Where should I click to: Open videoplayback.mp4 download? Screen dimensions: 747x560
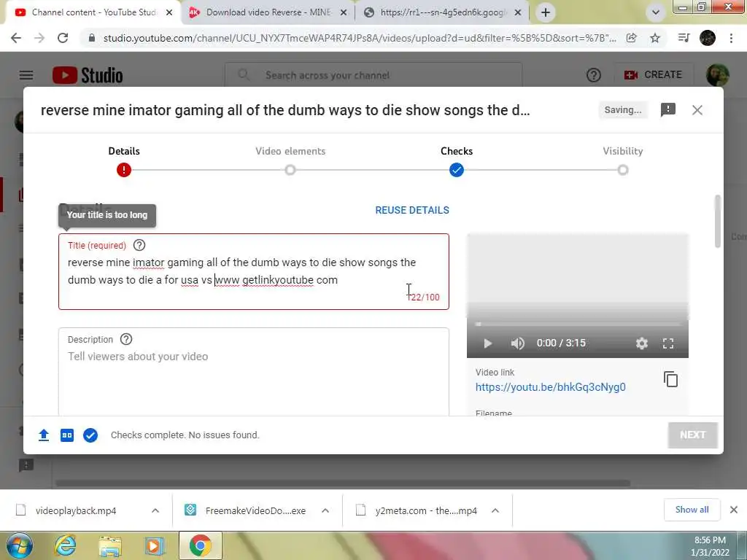(x=76, y=510)
